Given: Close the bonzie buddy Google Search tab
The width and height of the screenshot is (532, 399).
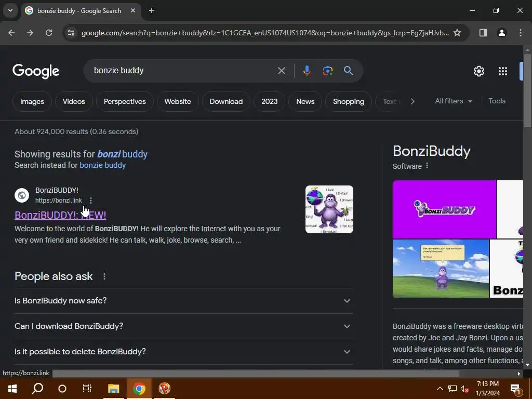Looking at the screenshot, I should [133, 10].
